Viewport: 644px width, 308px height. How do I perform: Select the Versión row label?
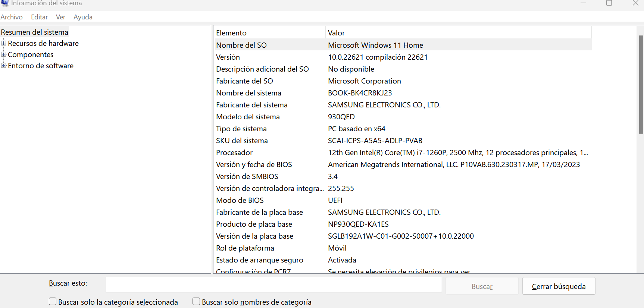point(228,57)
